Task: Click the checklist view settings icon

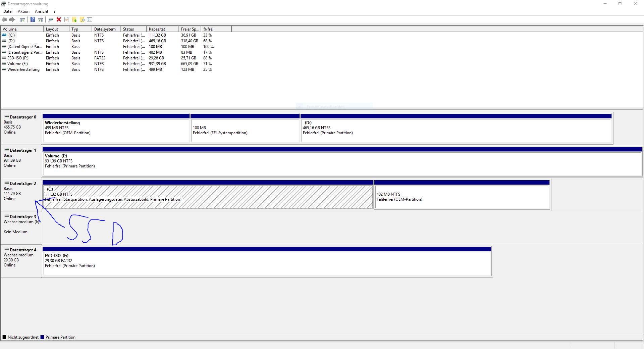Action: pyautogui.click(x=90, y=20)
